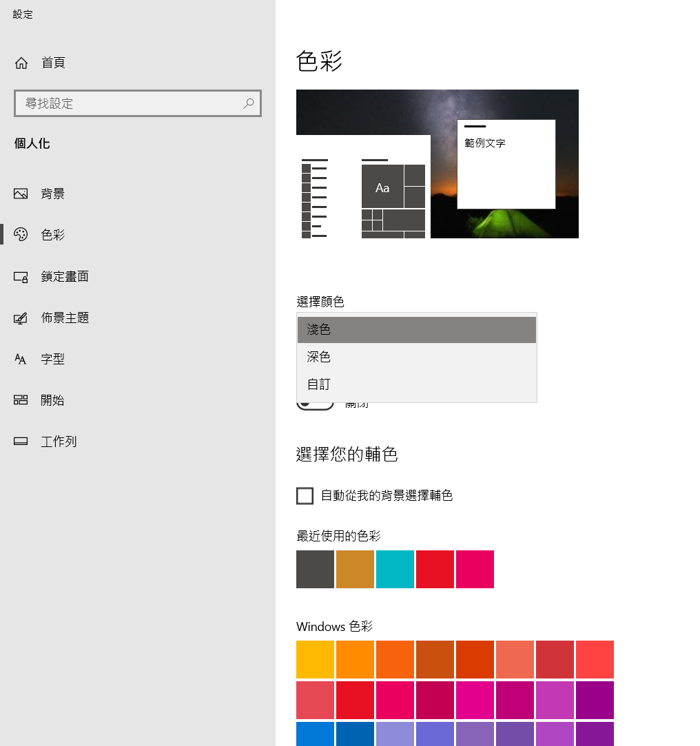
Task: Go to 首頁 of Settings
Action: pos(138,63)
